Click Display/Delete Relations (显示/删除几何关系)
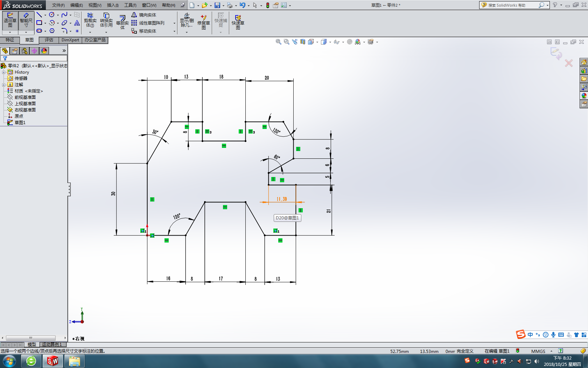This screenshot has height=368, width=588. [x=187, y=20]
